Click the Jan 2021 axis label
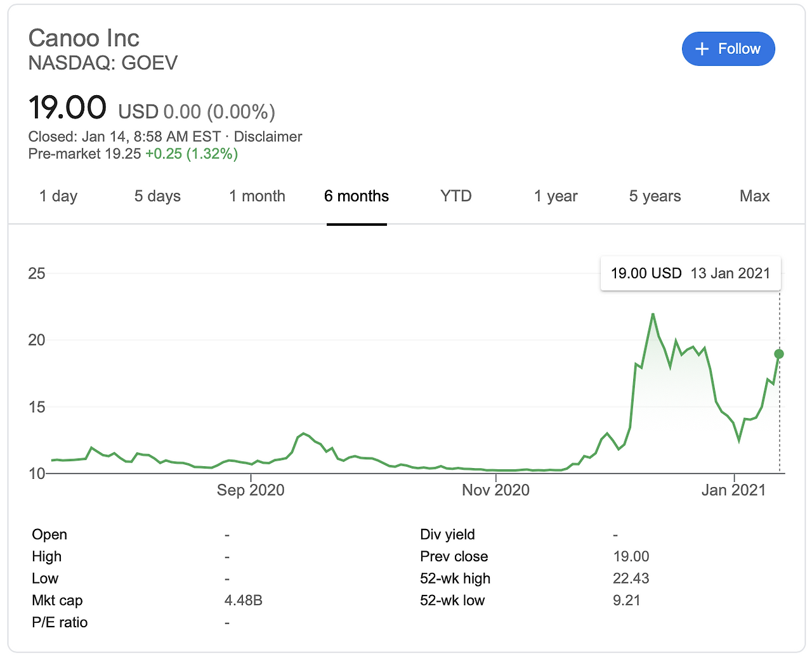Image resolution: width=812 pixels, height=659 pixels. coord(734,490)
